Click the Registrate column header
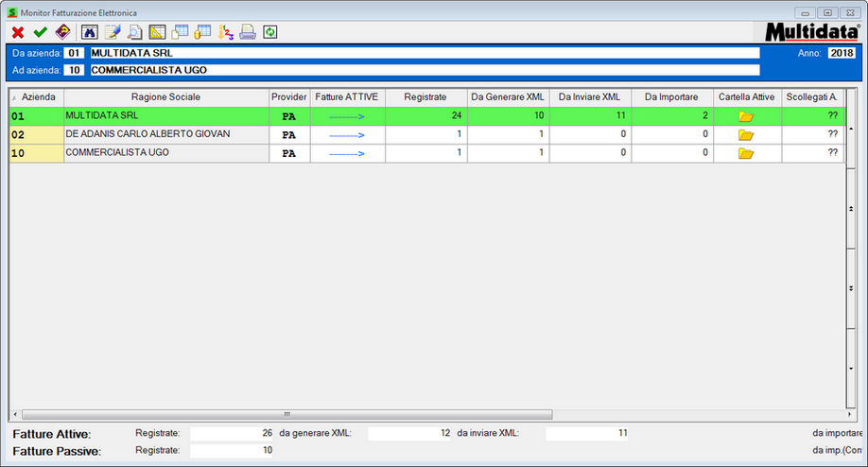The width and height of the screenshot is (868, 467). pyautogui.click(x=425, y=97)
